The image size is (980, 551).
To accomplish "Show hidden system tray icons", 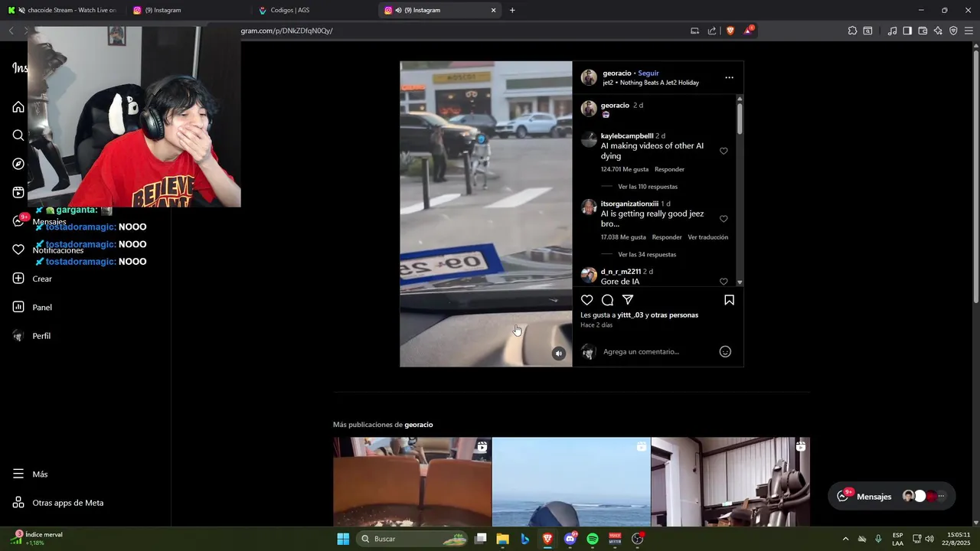I will [845, 539].
